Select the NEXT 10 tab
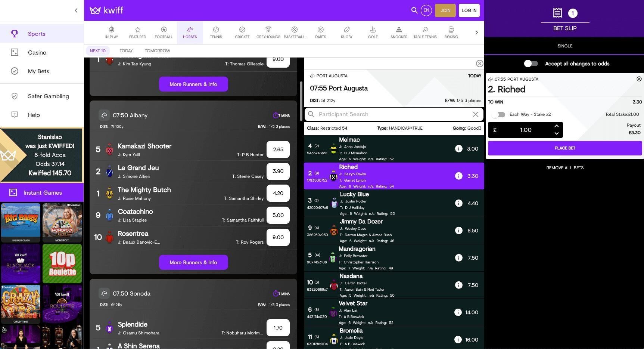644x349 pixels. (x=98, y=51)
